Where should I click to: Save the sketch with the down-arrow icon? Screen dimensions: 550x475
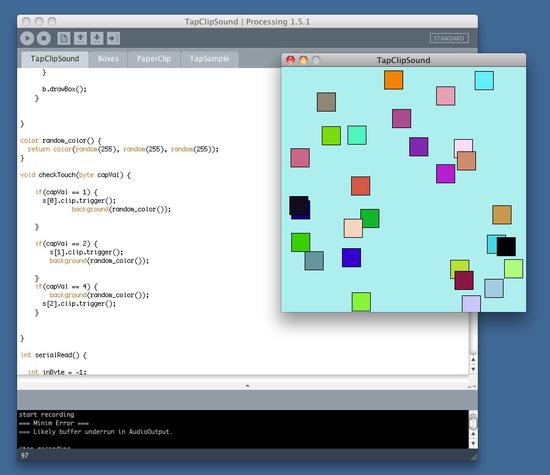pos(97,38)
